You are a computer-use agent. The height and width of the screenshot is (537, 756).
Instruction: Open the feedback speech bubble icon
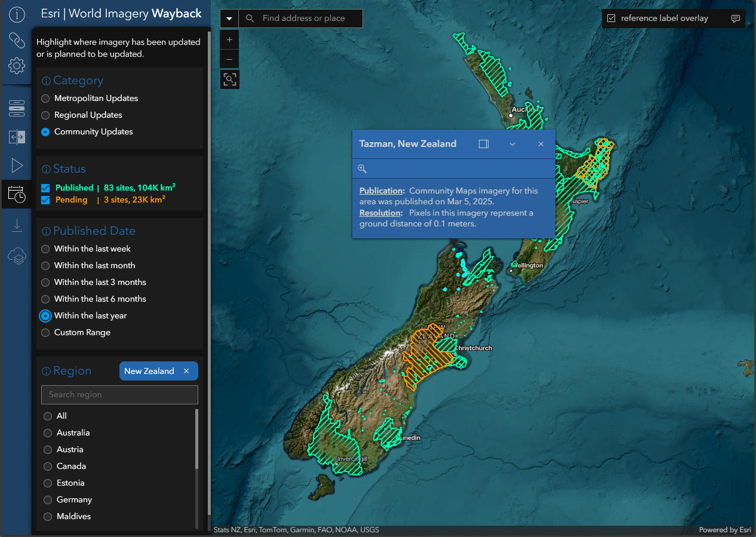click(736, 19)
